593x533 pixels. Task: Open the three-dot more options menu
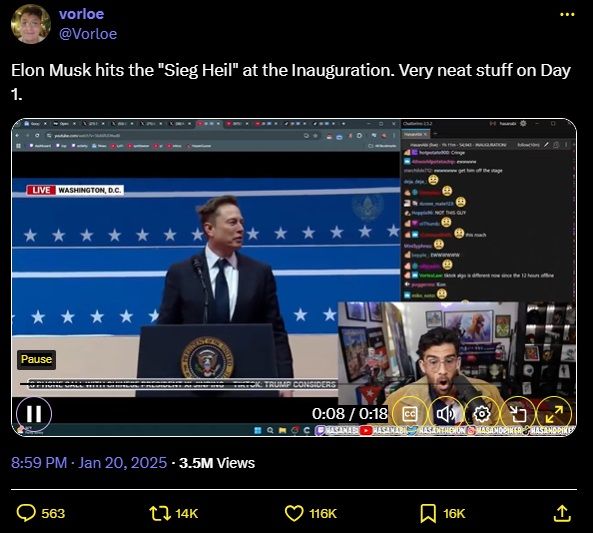(567, 14)
